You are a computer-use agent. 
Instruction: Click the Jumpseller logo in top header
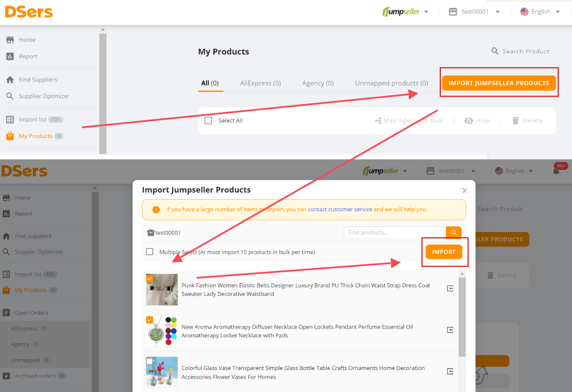(401, 12)
